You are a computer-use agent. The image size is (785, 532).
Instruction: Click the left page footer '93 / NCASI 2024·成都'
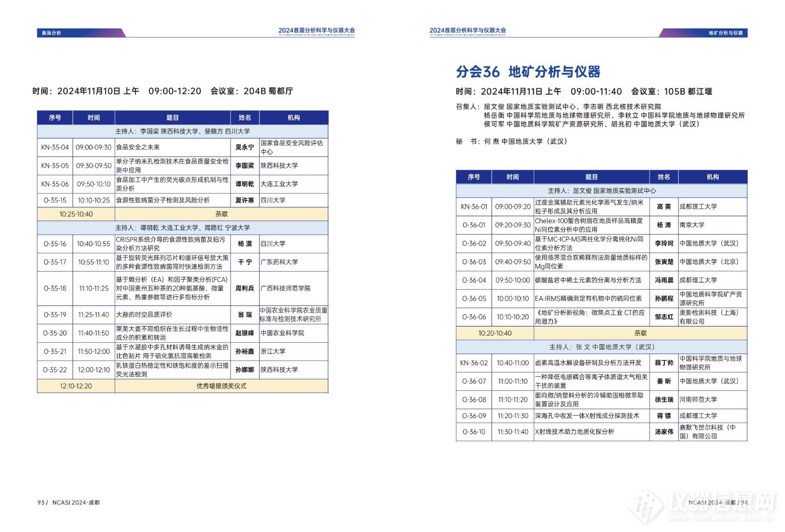point(68,503)
